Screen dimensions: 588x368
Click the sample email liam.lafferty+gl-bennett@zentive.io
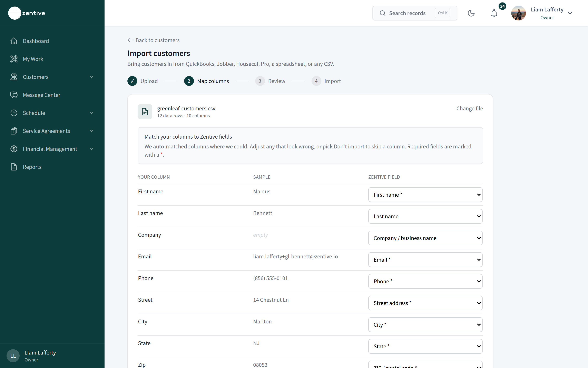click(x=295, y=257)
